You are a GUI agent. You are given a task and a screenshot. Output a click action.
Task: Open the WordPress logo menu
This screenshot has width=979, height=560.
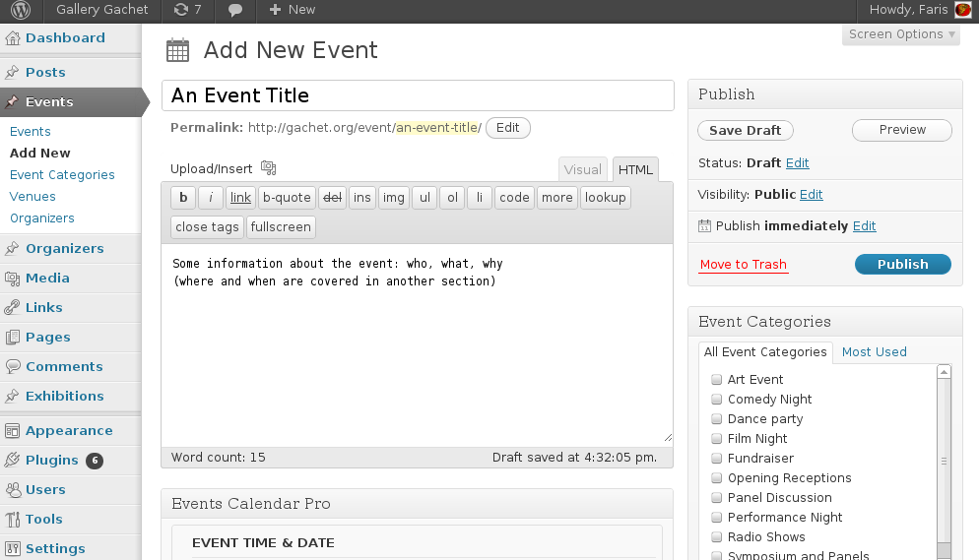point(21,10)
